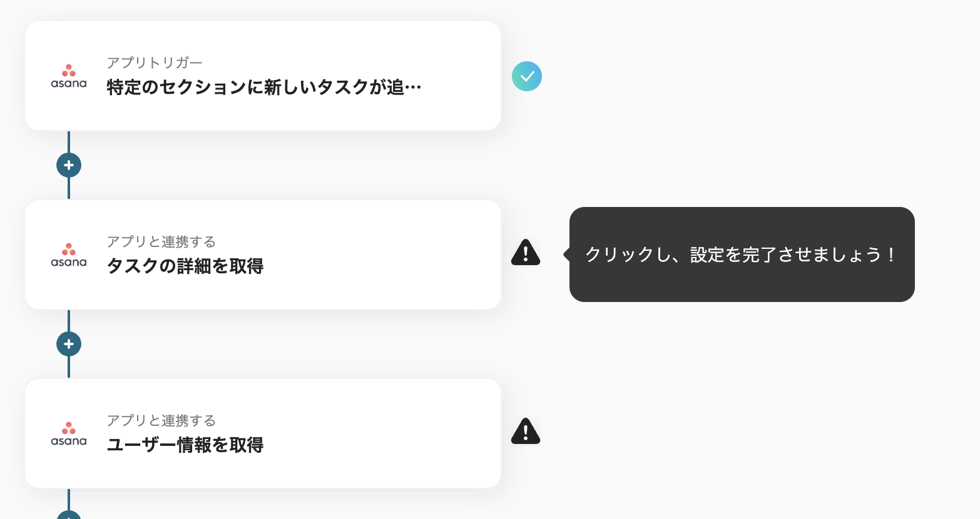Add a step below the trigger card
Image resolution: width=980 pixels, height=519 pixels.
[x=69, y=165]
